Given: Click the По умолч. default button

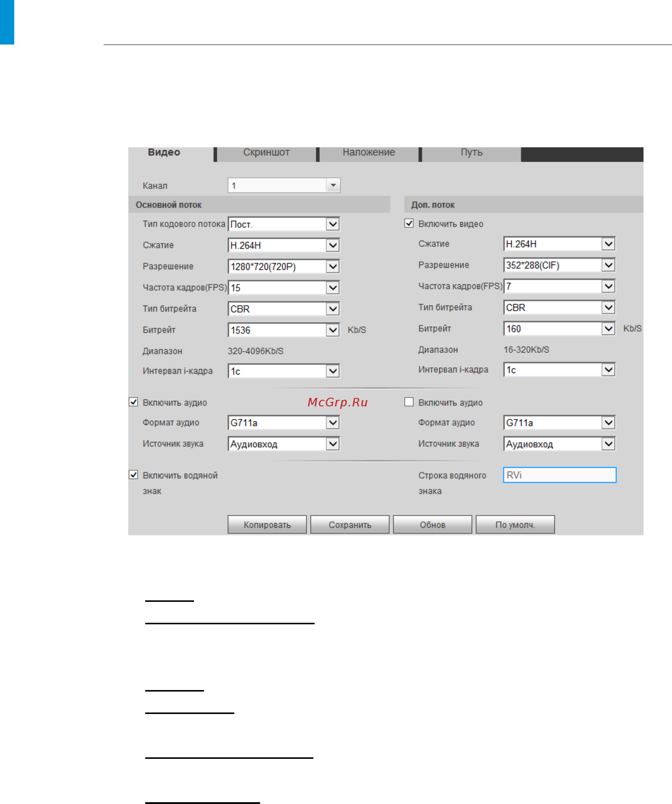Looking at the screenshot, I should (x=515, y=525).
